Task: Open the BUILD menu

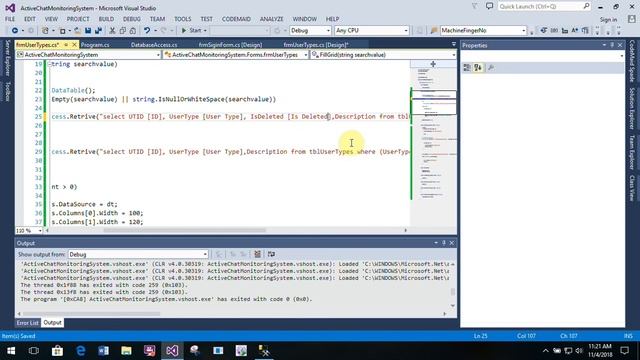Action: (106, 19)
